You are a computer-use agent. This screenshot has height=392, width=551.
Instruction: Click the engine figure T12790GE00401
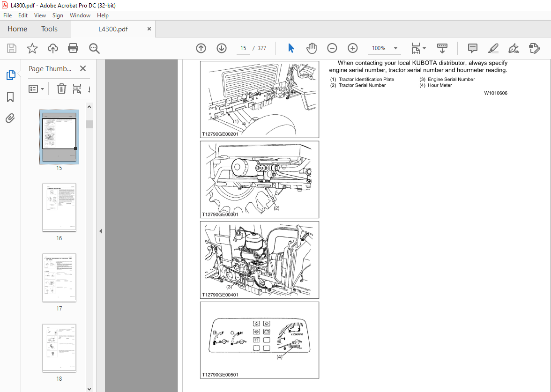(x=260, y=260)
